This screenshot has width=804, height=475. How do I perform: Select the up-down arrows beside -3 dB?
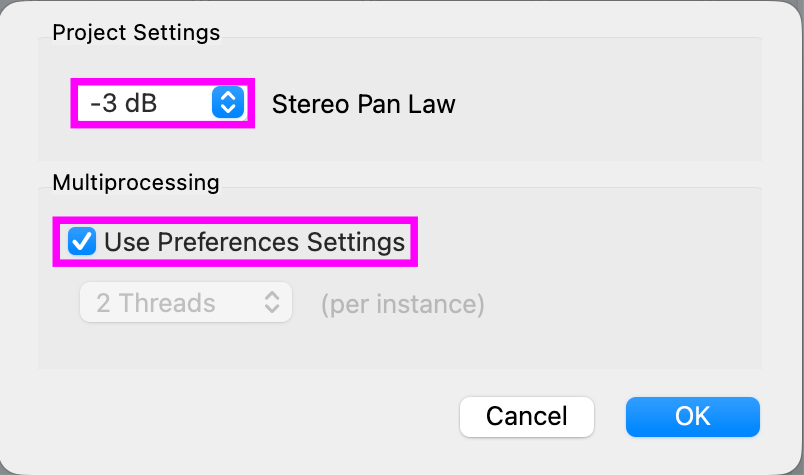pyautogui.click(x=228, y=102)
